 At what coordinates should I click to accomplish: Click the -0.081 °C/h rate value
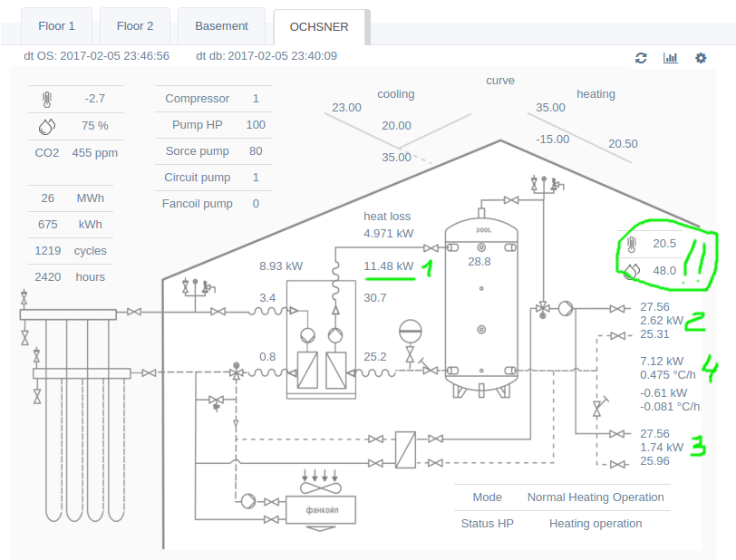click(670, 407)
